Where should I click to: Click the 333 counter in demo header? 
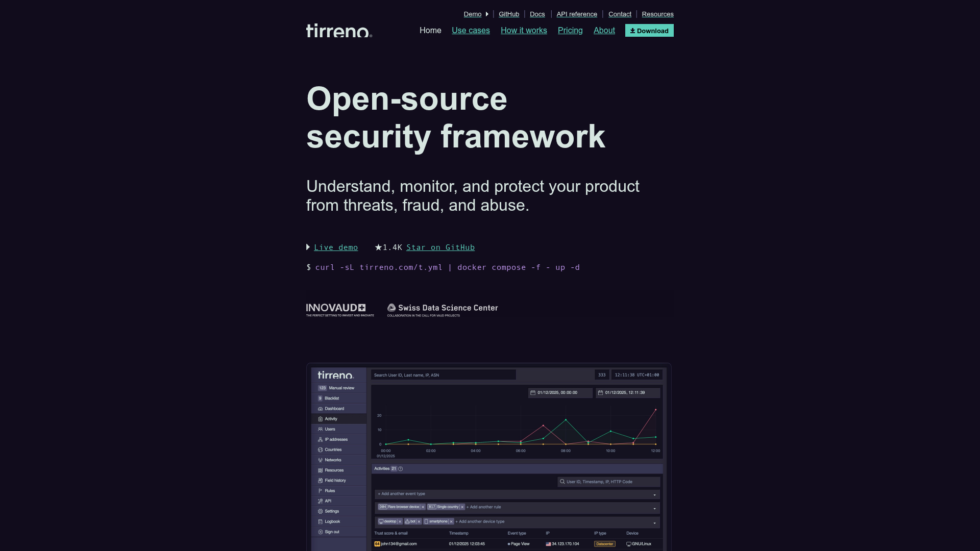pos(602,375)
